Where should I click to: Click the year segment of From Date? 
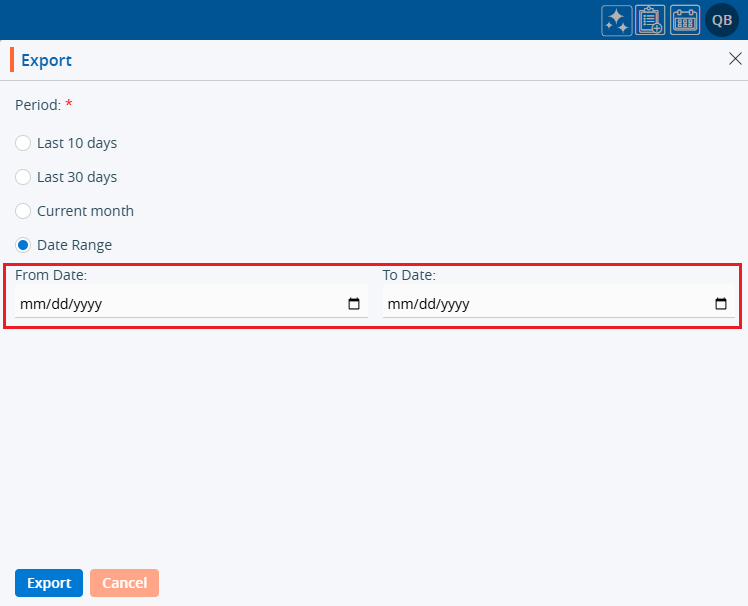(86, 304)
